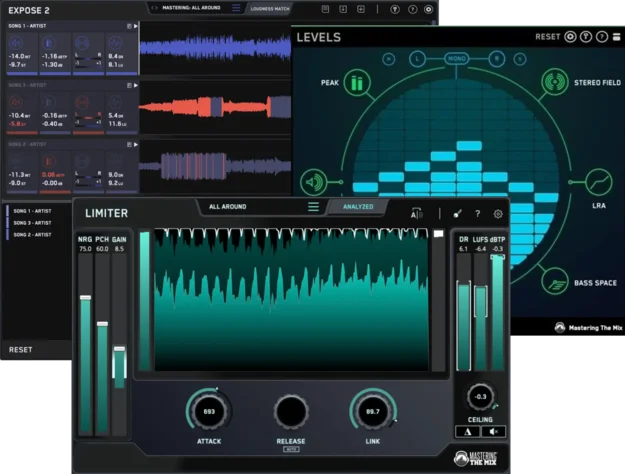Viewport: 625px width, 474px height.
Task: Click the Expose 2 notes page icon
Action: tap(325, 9)
